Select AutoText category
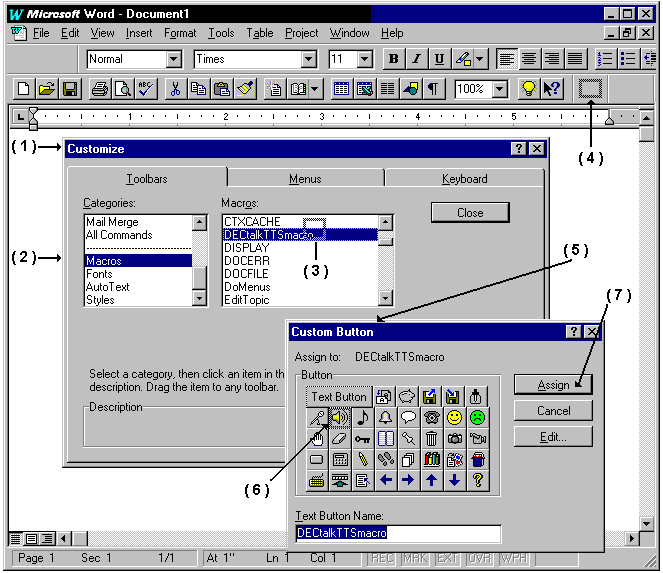Viewport: 663px width, 573px height. click(x=139, y=287)
